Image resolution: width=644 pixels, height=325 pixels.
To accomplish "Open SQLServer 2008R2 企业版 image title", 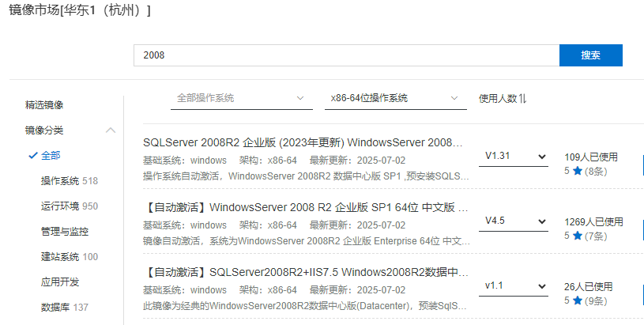I will click(303, 143).
